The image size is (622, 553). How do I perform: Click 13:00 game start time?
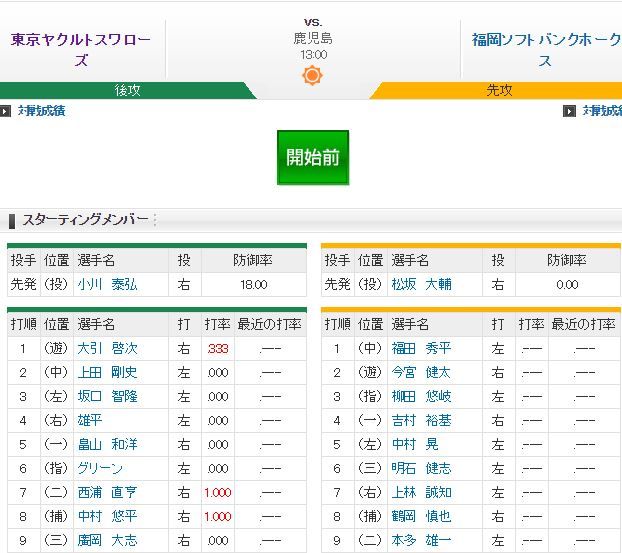(314, 55)
